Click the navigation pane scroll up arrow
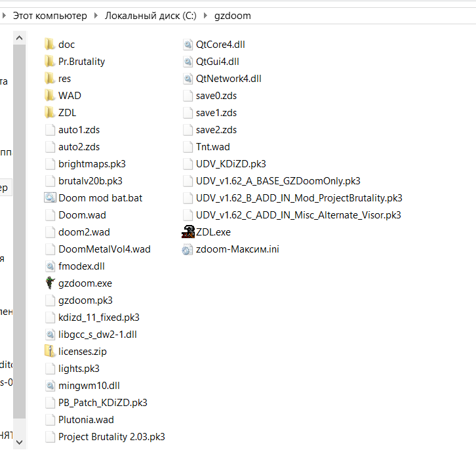Screen dimensions: 476x450 click(20, 38)
